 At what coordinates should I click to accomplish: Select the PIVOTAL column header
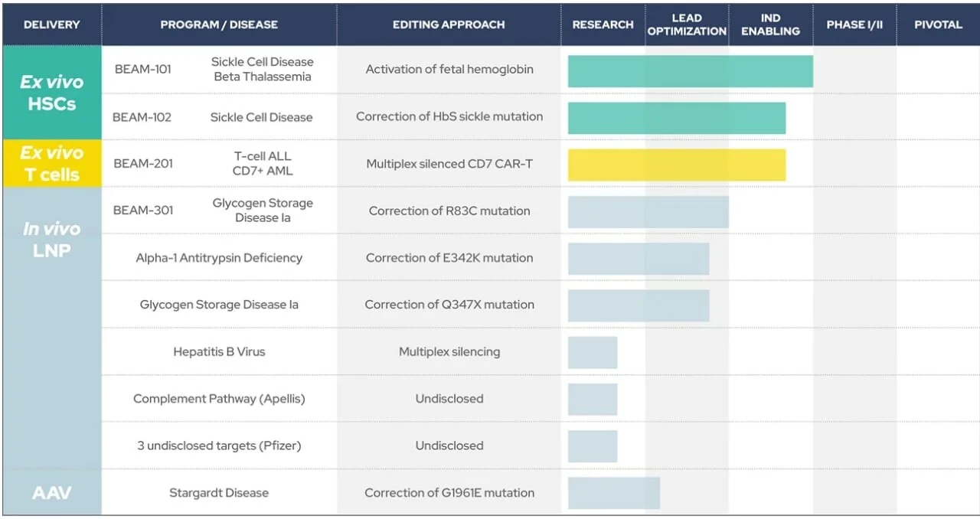click(x=938, y=24)
